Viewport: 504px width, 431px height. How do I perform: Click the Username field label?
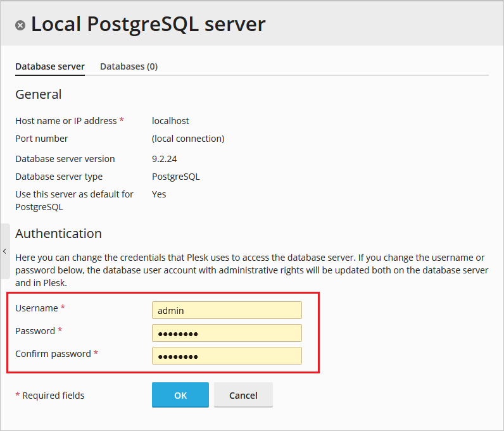[x=37, y=308]
